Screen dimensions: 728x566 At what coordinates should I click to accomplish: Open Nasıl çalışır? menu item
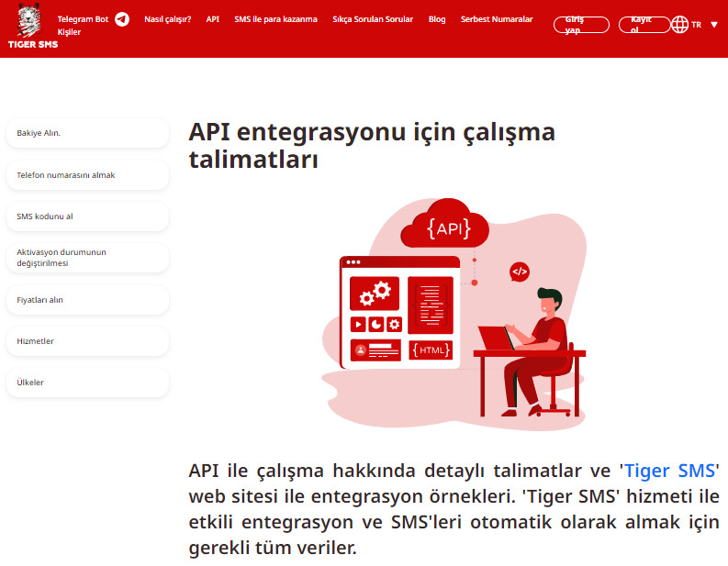pyautogui.click(x=168, y=19)
